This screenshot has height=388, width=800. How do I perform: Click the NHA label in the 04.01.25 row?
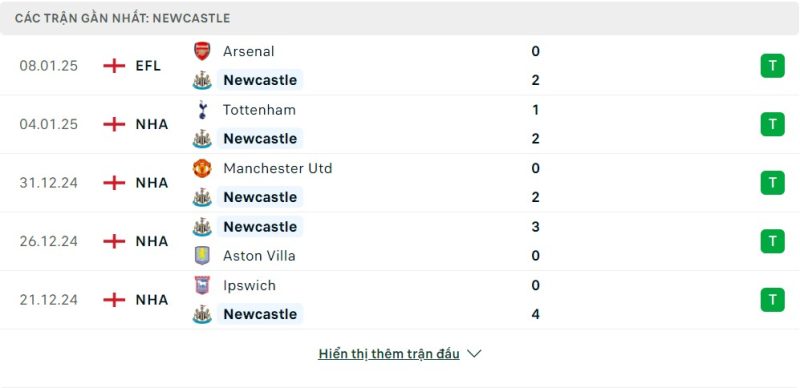(152, 124)
